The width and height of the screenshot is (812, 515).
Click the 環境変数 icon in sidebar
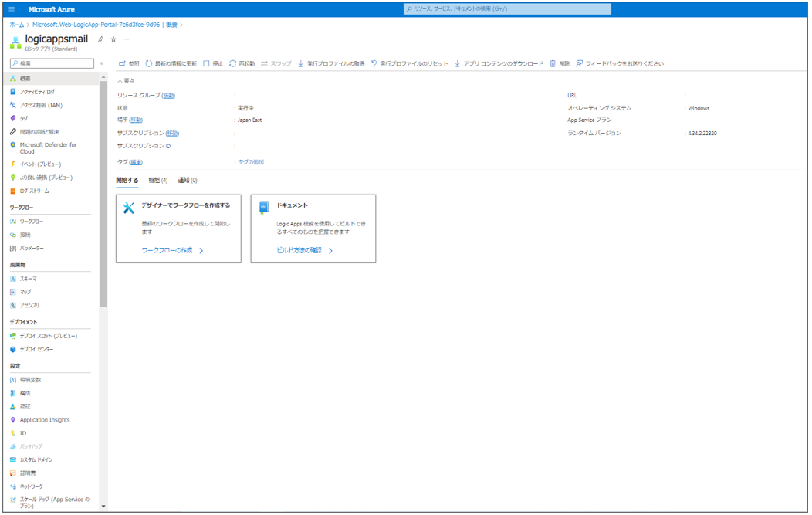[x=13, y=381]
